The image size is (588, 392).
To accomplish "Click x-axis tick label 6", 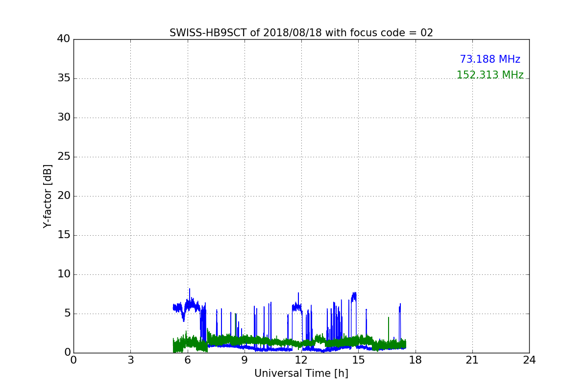I will [188, 360].
